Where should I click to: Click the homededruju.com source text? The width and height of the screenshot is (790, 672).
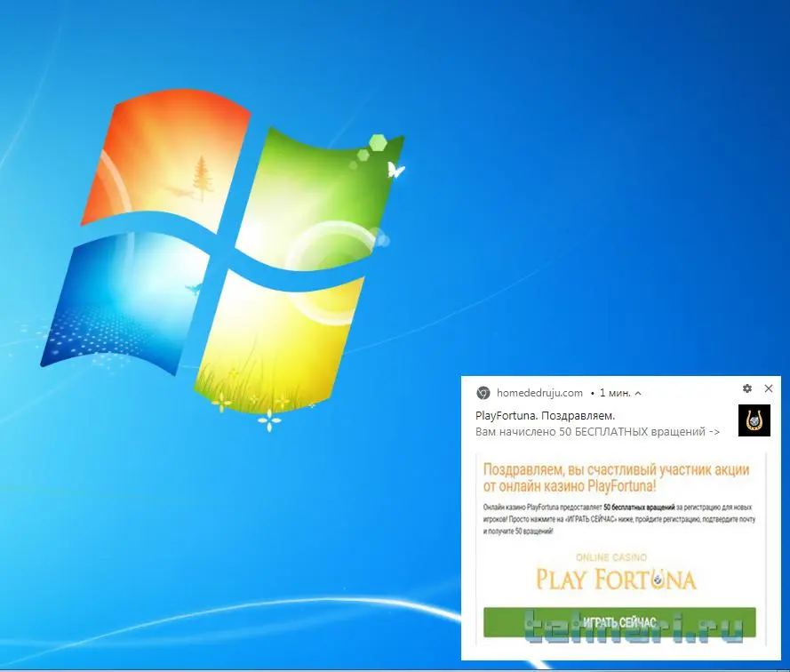click(539, 393)
